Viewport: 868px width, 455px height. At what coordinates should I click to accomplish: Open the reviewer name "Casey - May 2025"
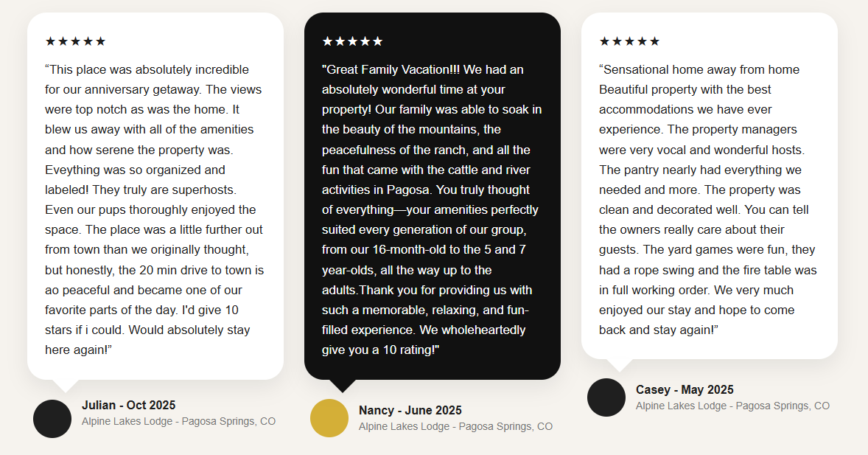685,389
